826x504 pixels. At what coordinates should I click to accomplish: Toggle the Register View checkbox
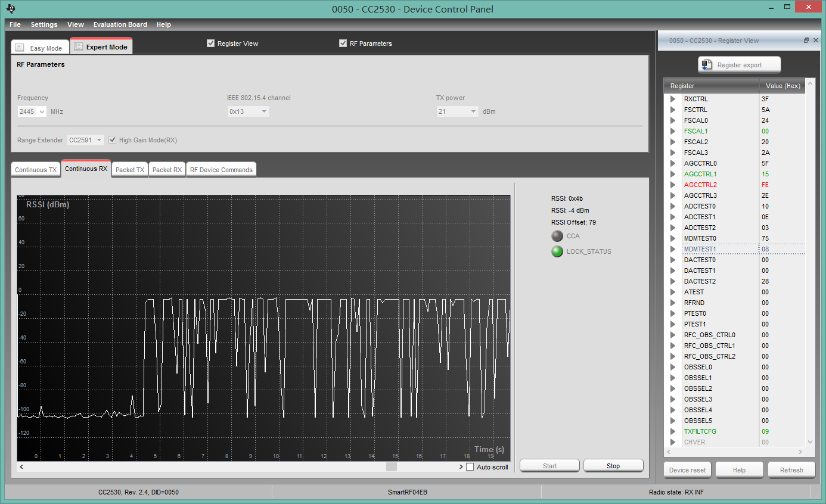pyautogui.click(x=210, y=43)
